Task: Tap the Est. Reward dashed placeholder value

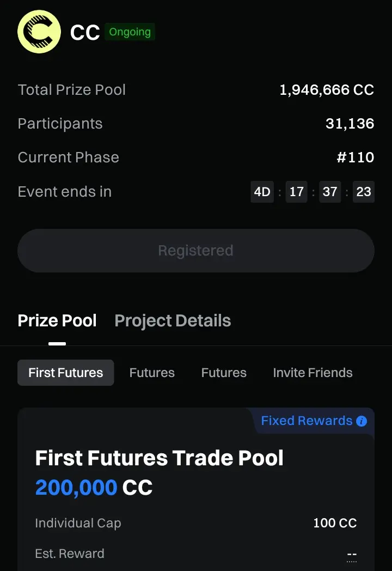Action: tap(352, 555)
